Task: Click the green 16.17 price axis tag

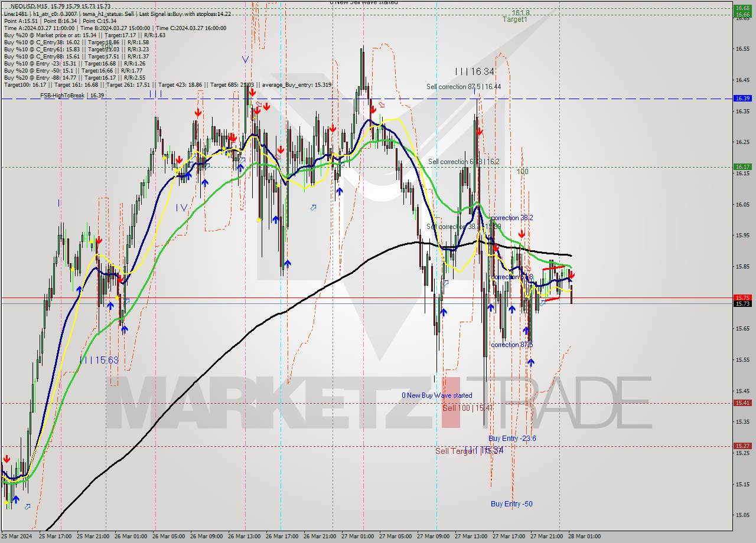Action: coord(742,166)
